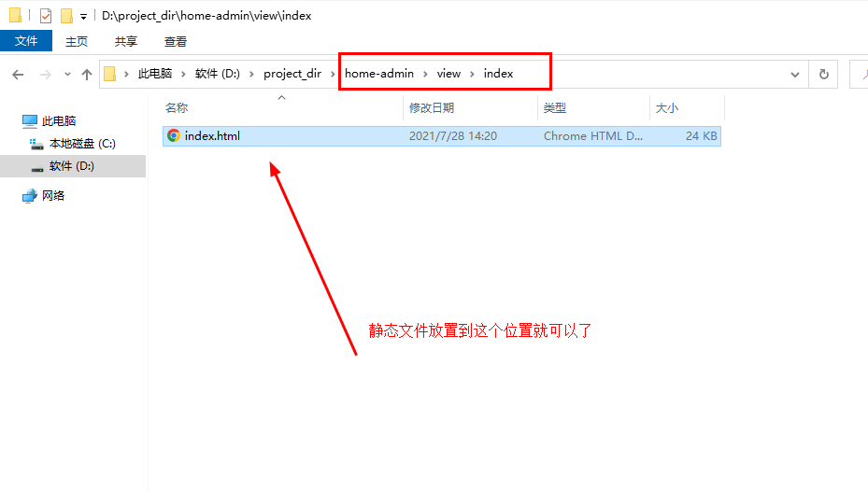Select index in the address breadcrumb
Screen dimensions: 868x491
[498, 74]
